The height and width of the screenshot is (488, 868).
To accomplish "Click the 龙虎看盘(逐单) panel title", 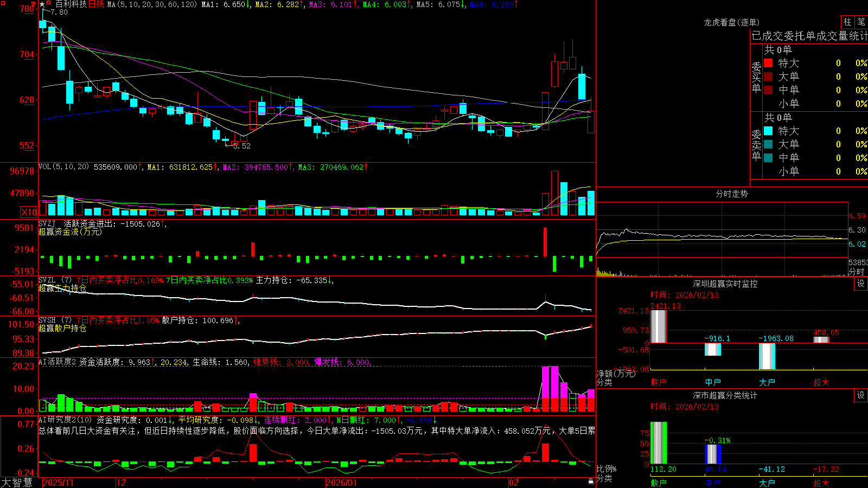I will pos(732,22).
